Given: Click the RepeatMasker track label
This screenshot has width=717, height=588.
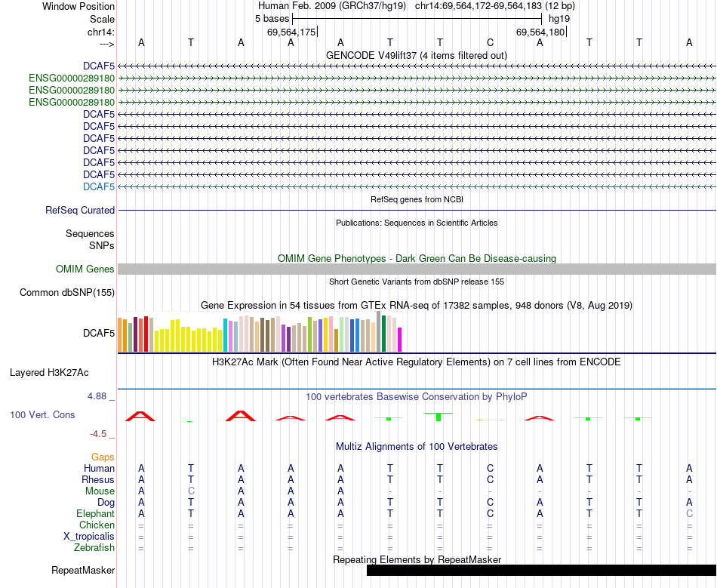Looking at the screenshot, I should point(83,571).
